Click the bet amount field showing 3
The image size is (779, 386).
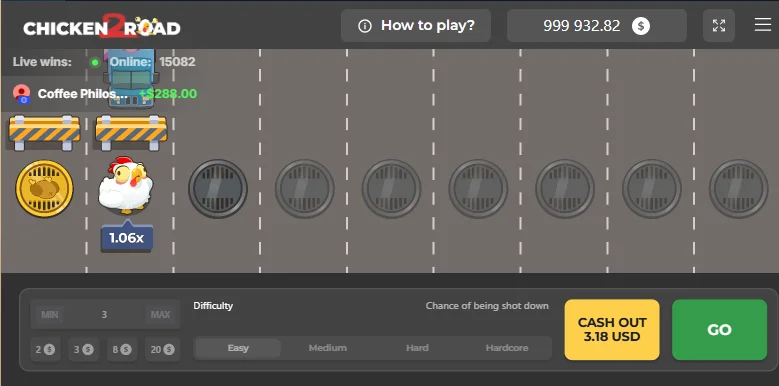[x=104, y=314]
